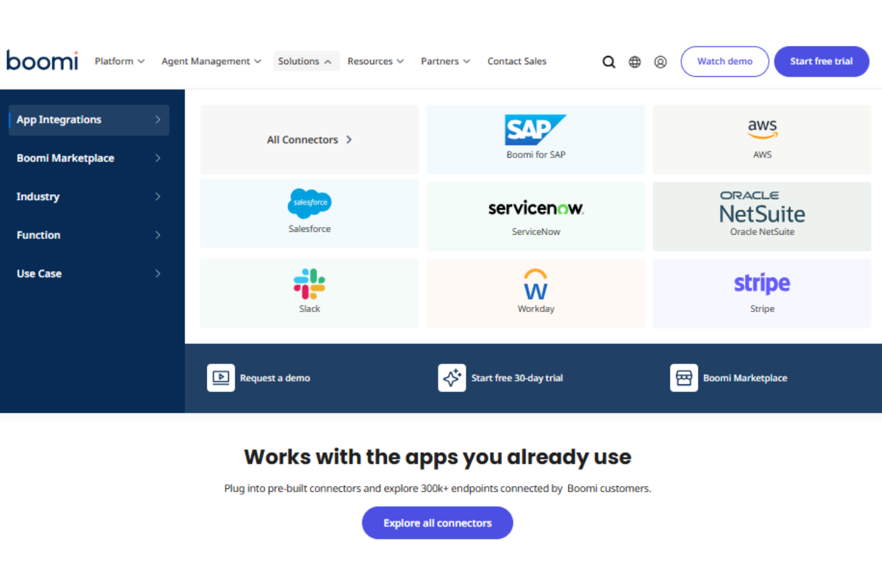Click the Watch demo button
The height and width of the screenshot is (588, 882).
(725, 61)
